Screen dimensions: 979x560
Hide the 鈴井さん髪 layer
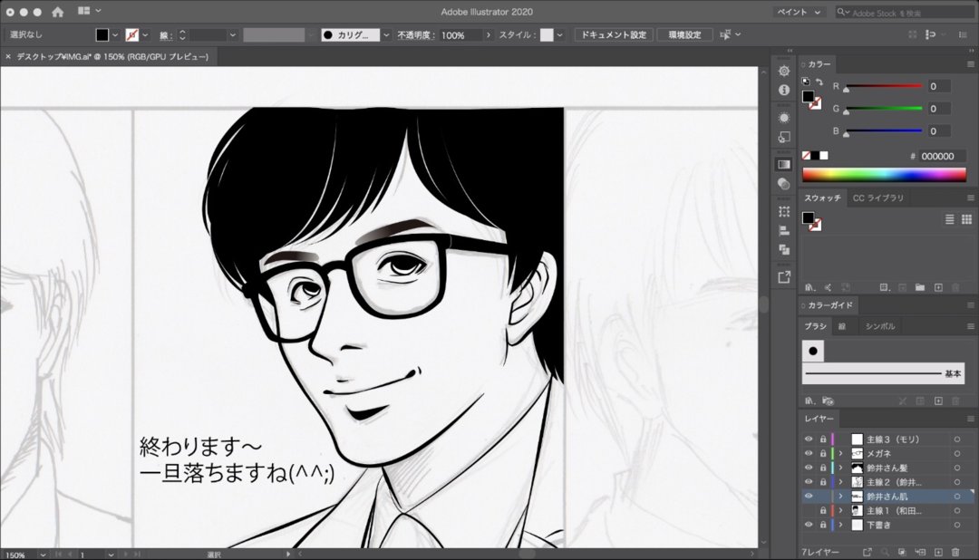(808, 468)
